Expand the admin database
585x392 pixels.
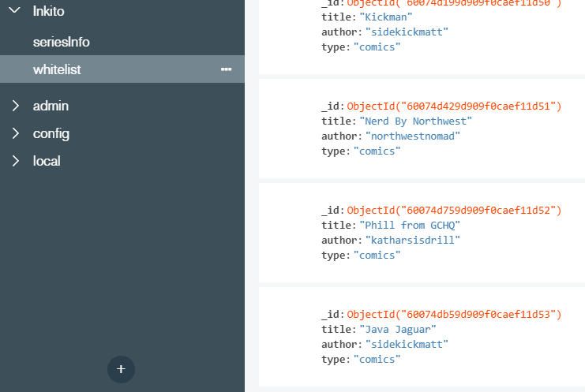point(15,106)
